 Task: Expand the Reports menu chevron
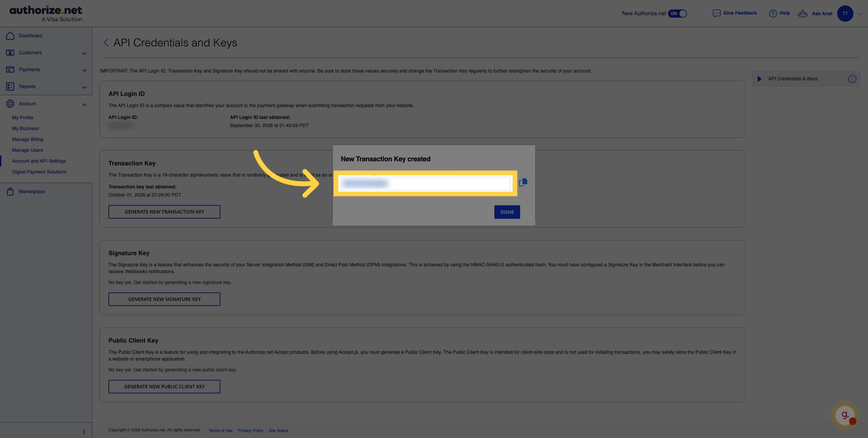pyautogui.click(x=84, y=87)
